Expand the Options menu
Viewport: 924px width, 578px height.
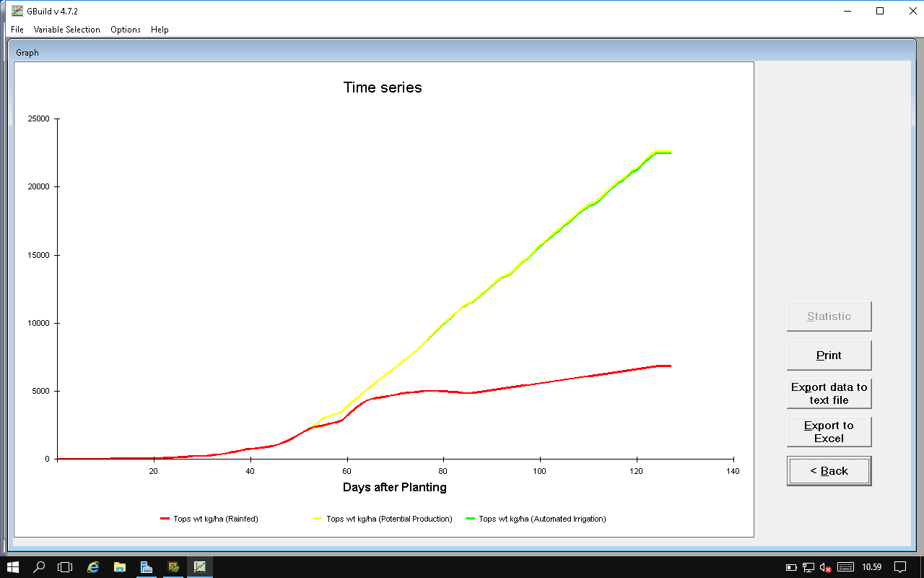[126, 30]
